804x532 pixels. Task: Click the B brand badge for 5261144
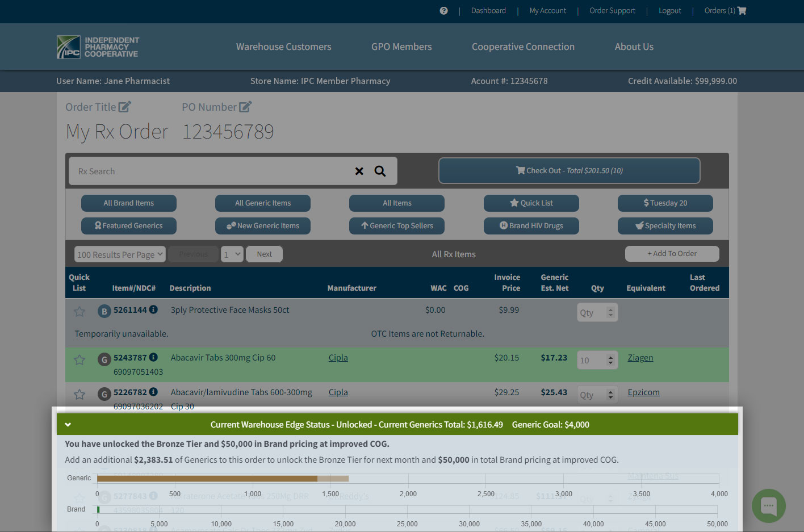tap(104, 311)
